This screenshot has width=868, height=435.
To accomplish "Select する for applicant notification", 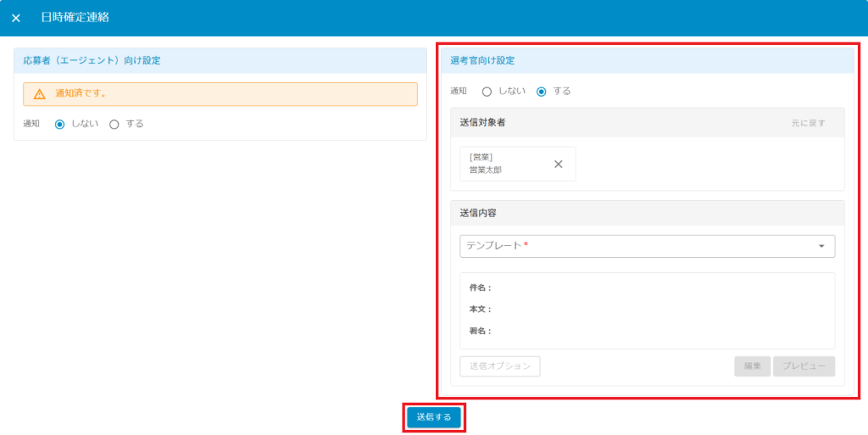I will 114,124.
